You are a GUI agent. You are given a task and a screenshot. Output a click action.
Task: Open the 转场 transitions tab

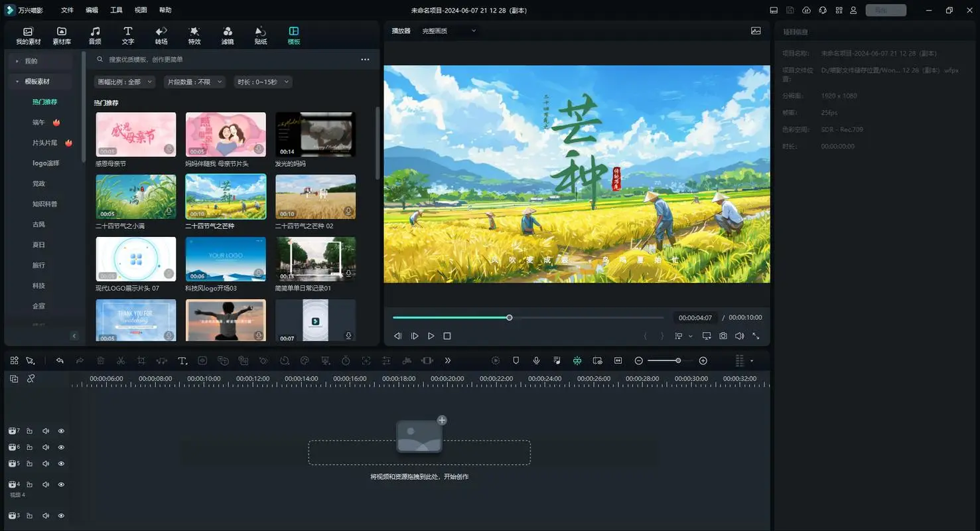point(161,36)
